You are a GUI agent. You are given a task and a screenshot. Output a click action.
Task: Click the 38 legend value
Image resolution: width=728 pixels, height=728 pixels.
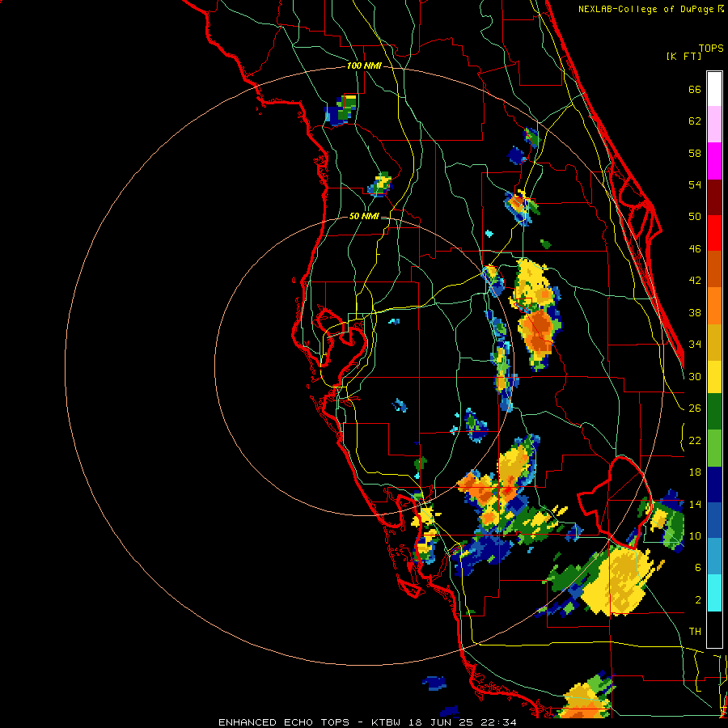(695, 312)
